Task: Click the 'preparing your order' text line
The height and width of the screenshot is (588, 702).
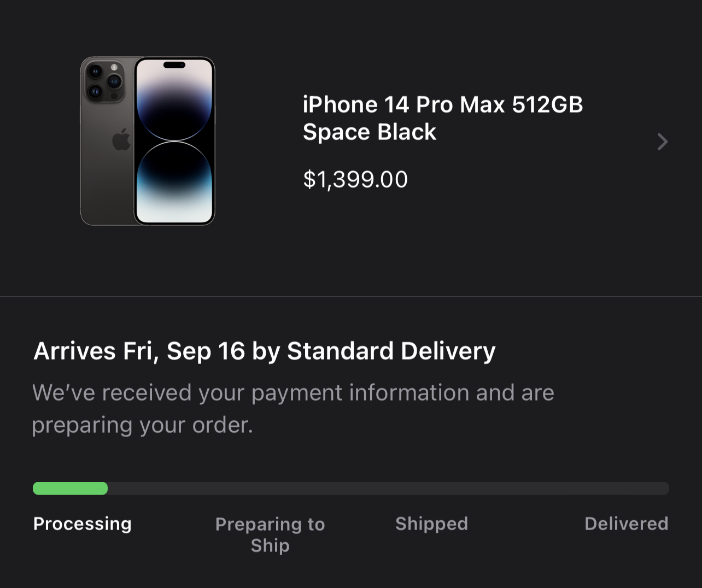Action: [x=142, y=425]
